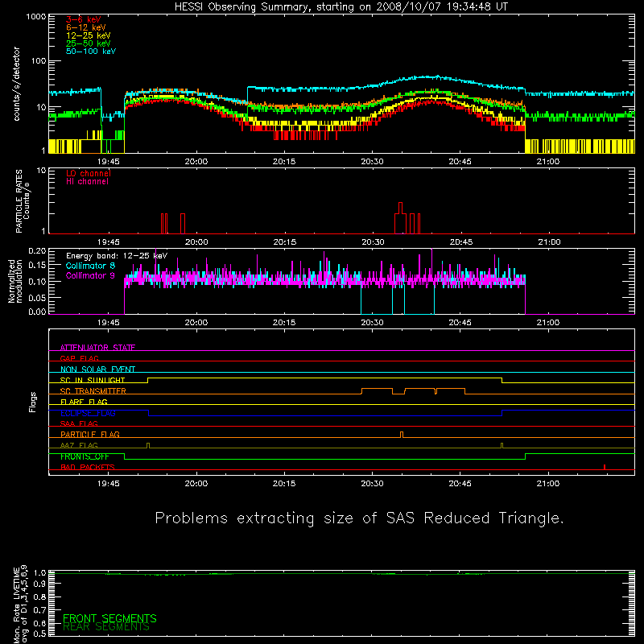This screenshot has height=644, width=644.
Task: Click the 20:15 label under the Flags plot
Action: [x=284, y=484]
